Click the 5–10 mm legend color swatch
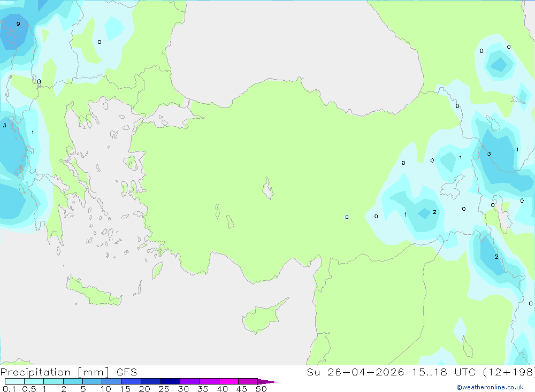 (92, 381)
